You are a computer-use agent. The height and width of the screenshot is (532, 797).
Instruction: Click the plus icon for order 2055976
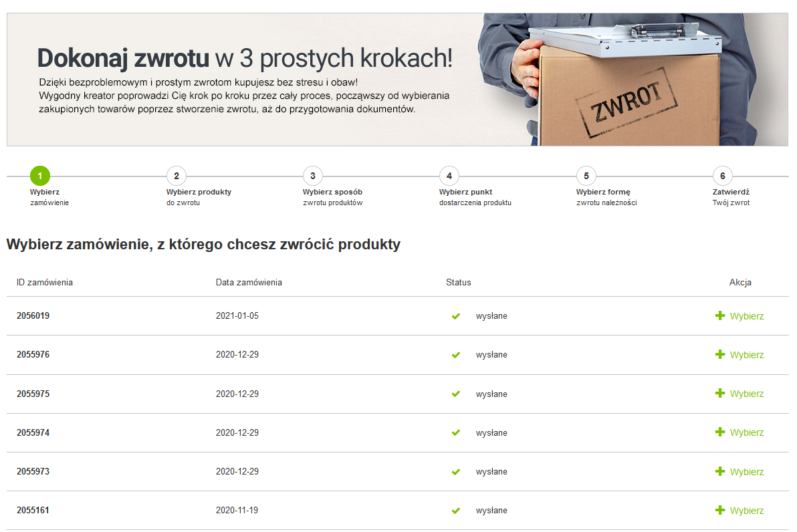(720, 354)
